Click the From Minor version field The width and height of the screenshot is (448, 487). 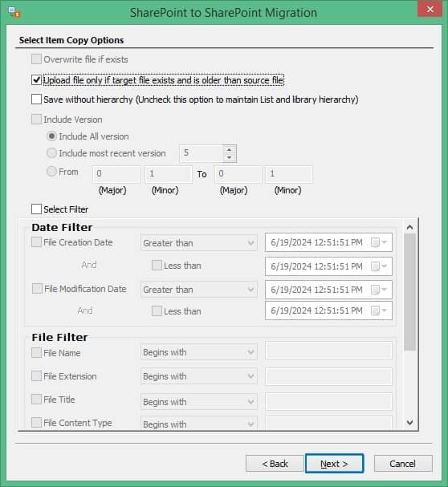(x=168, y=174)
